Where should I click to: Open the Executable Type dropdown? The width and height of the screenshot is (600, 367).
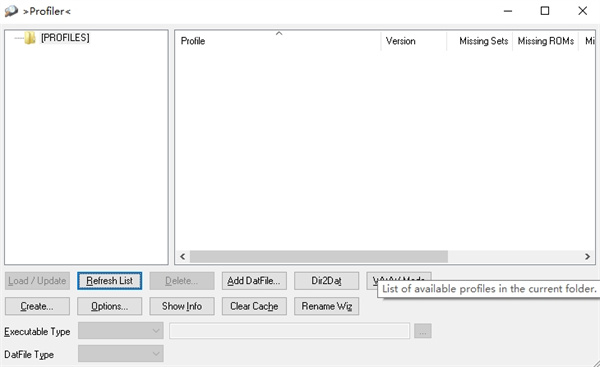(x=121, y=331)
